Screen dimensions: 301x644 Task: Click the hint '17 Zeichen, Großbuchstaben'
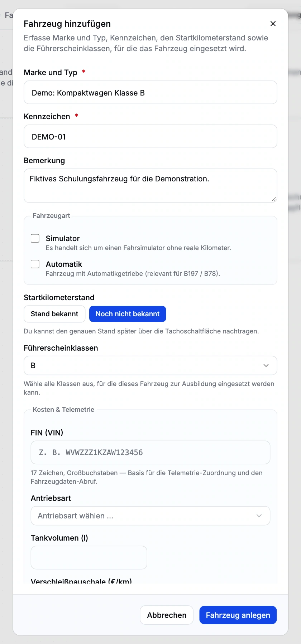pos(74,473)
